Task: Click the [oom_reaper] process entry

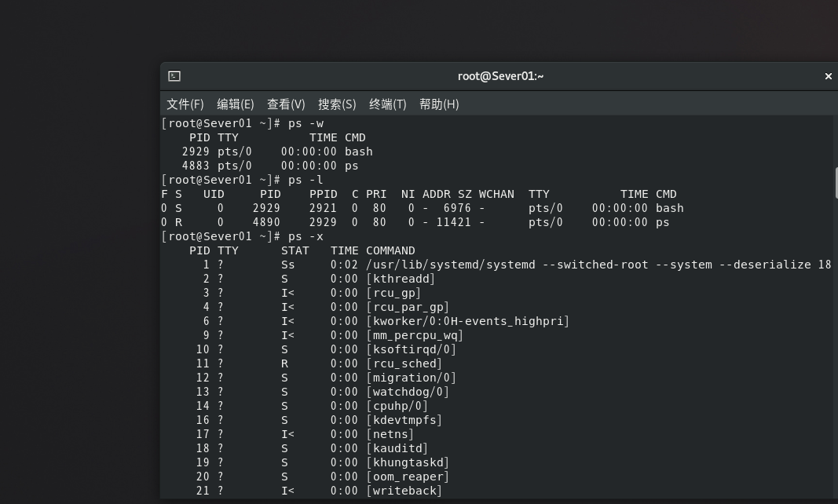Action: point(408,477)
